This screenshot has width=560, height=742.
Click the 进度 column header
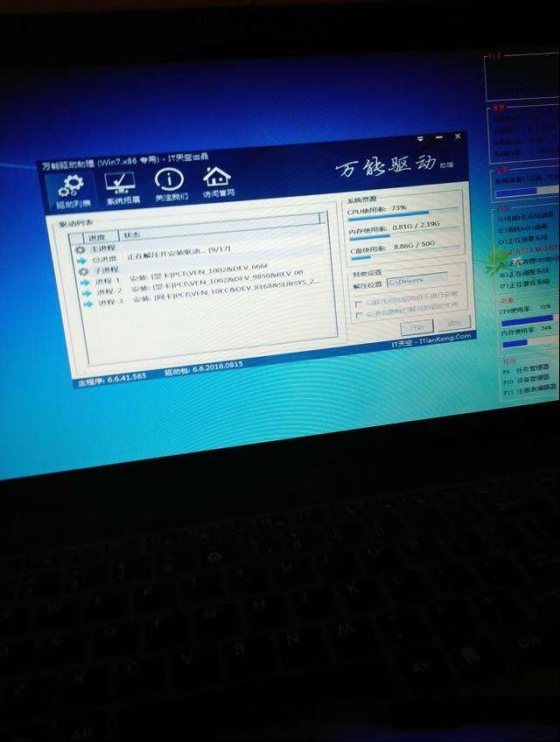coord(101,236)
